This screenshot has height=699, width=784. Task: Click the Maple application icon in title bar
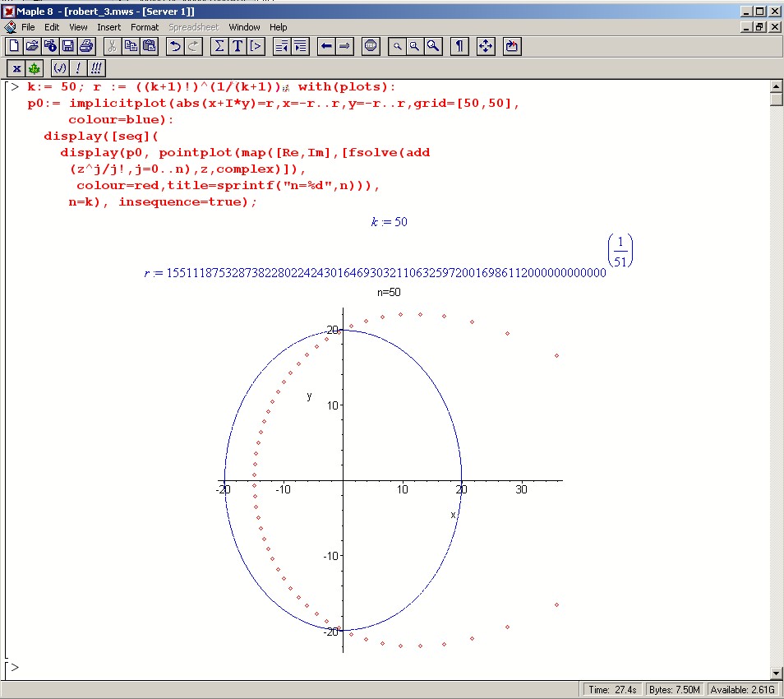coord(8,11)
